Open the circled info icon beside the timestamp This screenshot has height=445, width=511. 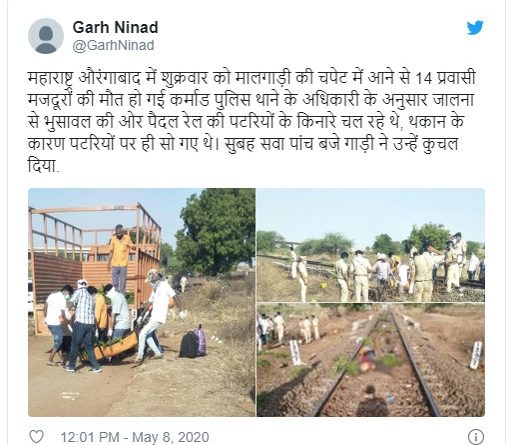pos(476,436)
